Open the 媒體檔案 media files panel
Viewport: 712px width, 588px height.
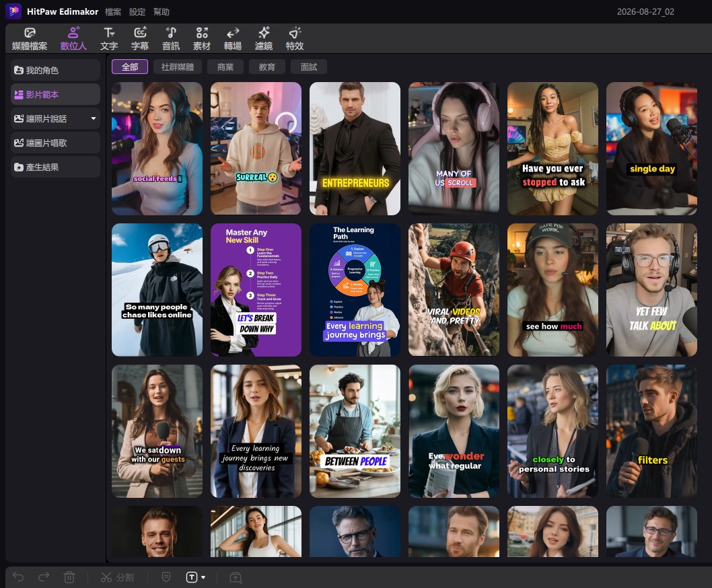(30, 38)
